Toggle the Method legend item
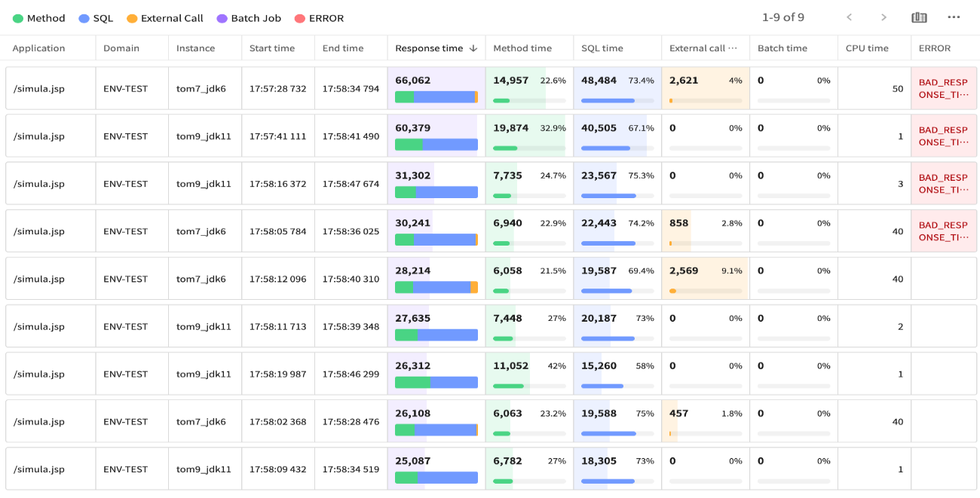Screen dimensions: 980x498 point(39,18)
